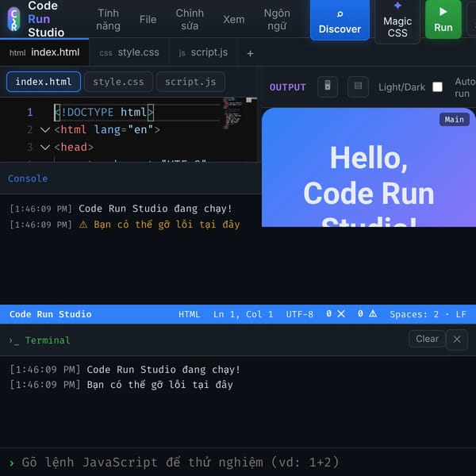Click Spaces: 2 · LF in status bar

[x=428, y=314]
